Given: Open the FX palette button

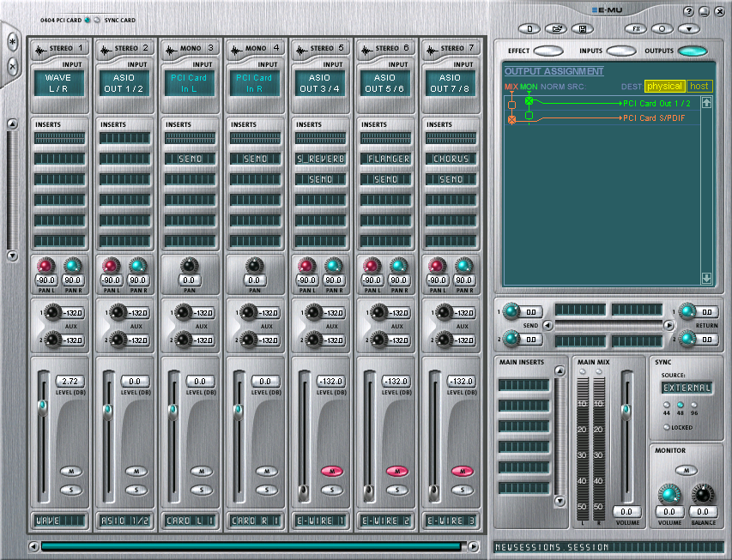Looking at the screenshot, I should [636, 29].
